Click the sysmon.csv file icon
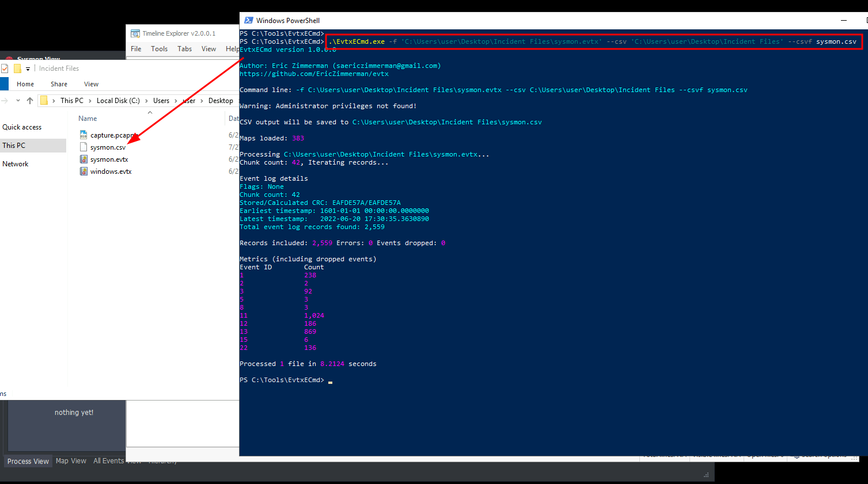868x484 pixels. [84, 147]
